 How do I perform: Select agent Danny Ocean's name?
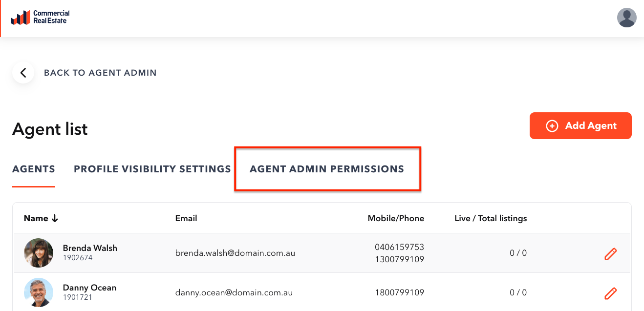(x=89, y=288)
